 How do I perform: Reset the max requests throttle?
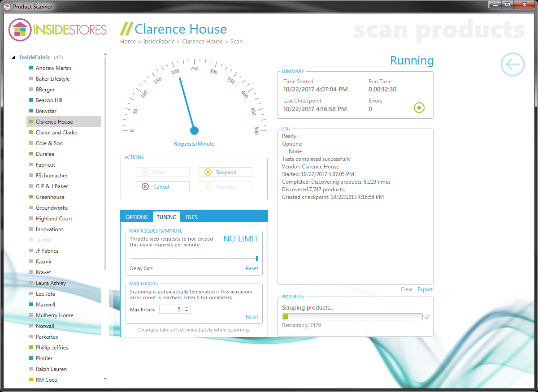(252, 268)
